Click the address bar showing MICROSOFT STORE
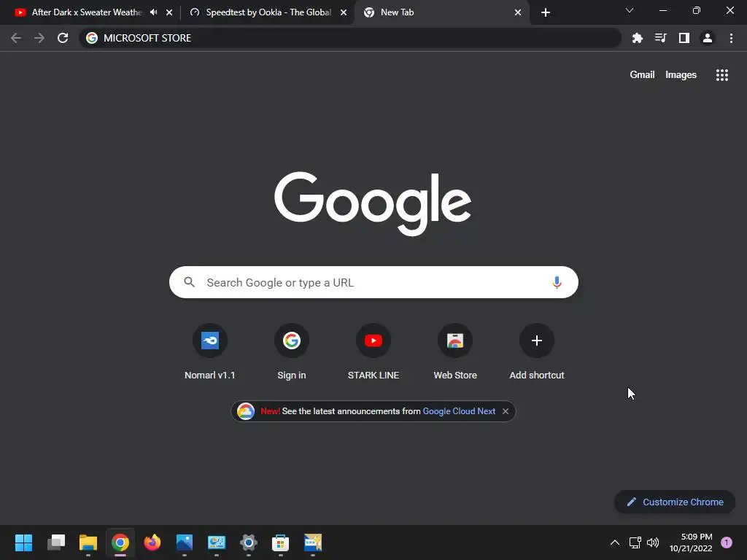This screenshot has width=747, height=560. pos(350,38)
